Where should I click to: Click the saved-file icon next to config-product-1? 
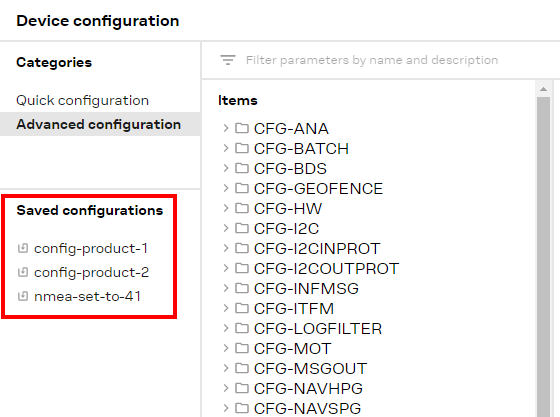(23, 248)
